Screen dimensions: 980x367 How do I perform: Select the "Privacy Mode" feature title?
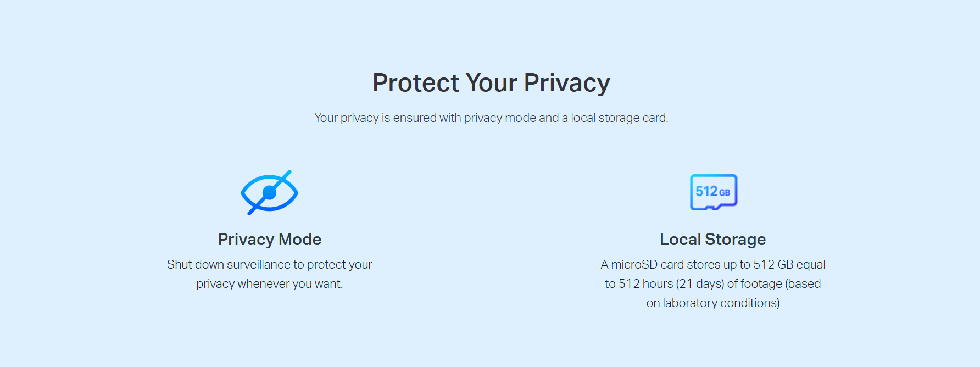click(269, 240)
